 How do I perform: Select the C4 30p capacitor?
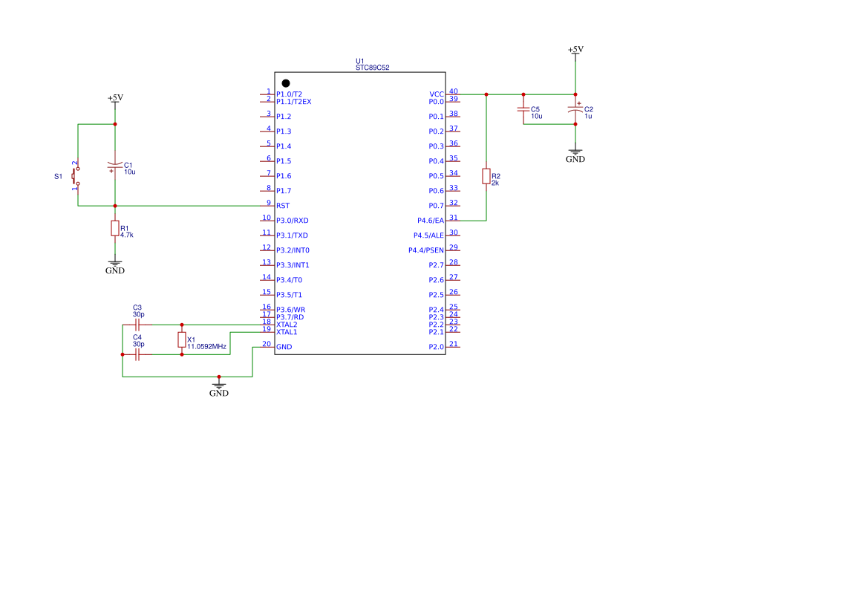137,354
